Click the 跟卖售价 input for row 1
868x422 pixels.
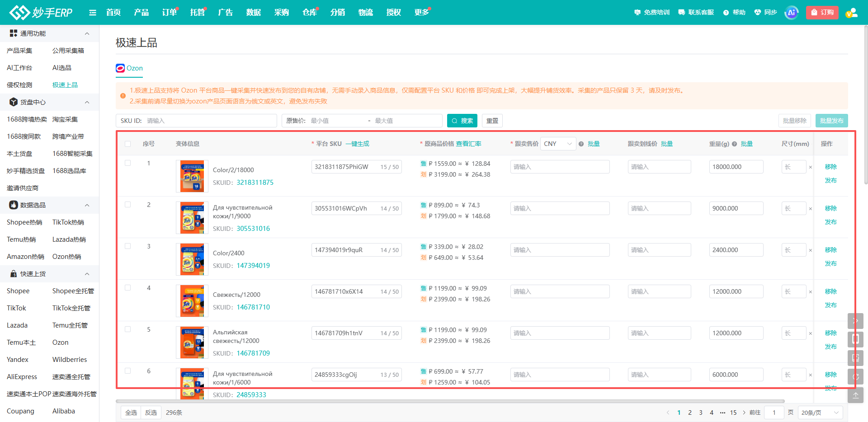[x=560, y=167]
